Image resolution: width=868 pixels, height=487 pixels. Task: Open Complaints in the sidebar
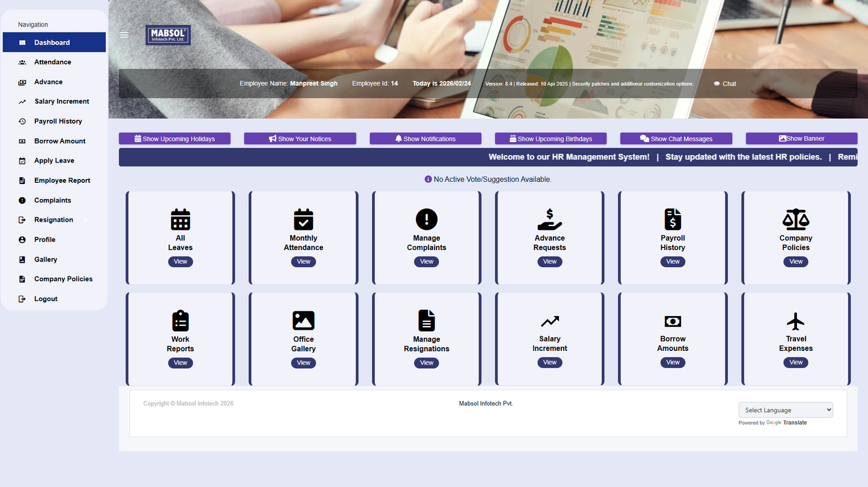click(x=54, y=200)
